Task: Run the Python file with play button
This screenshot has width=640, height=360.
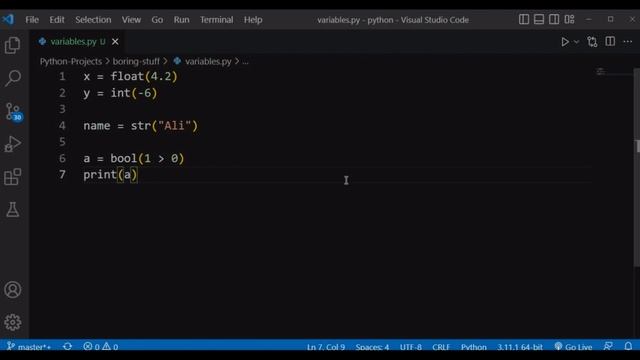Action: tap(565, 42)
